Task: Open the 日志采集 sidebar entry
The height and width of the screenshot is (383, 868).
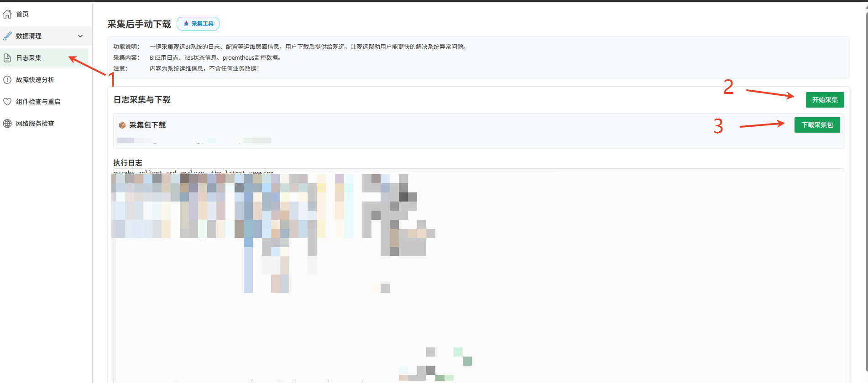Action: coord(29,58)
